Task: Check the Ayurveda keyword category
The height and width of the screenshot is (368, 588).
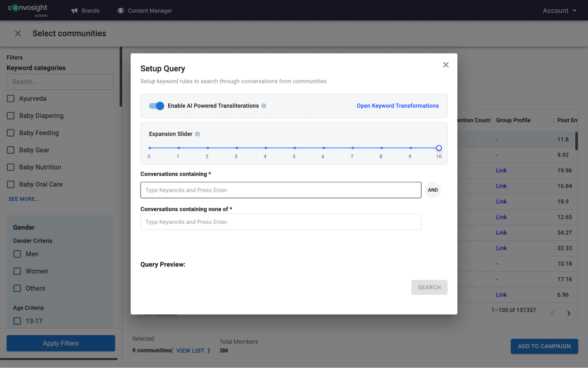Action: [x=11, y=99]
